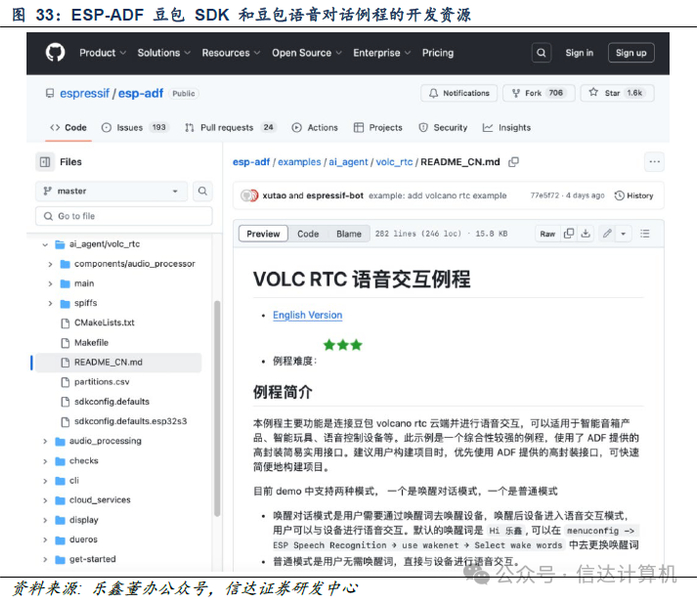The height and width of the screenshot is (603, 700).
Task: Expand the Solutions menu
Action: coord(164,53)
